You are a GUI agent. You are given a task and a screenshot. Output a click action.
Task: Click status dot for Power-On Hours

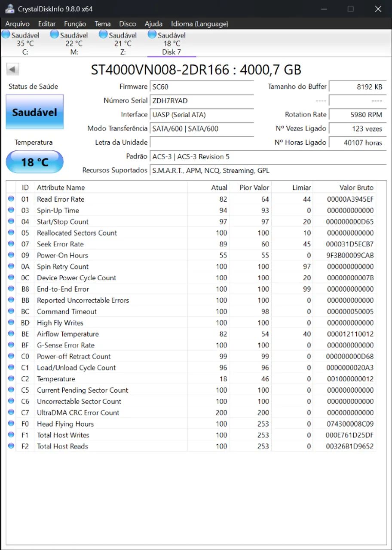point(11,255)
